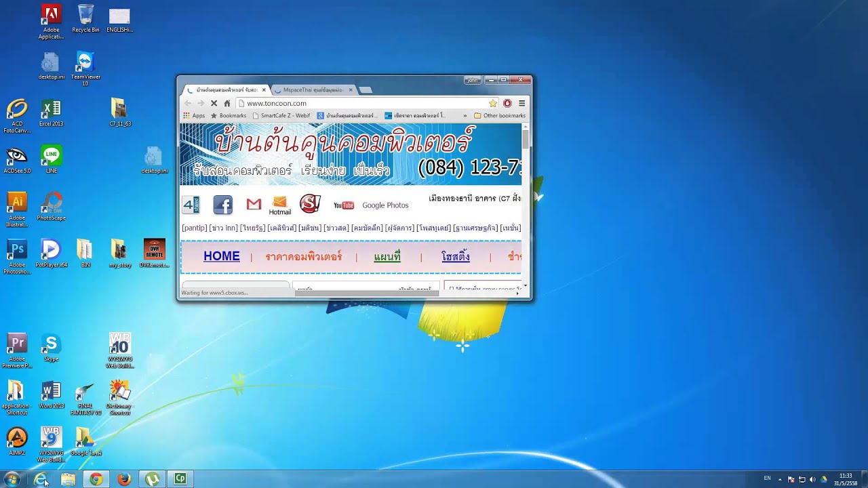This screenshot has height=488, width=868.
Task: Launch the LINE desktop shortcut
Action: (x=51, y=159)
